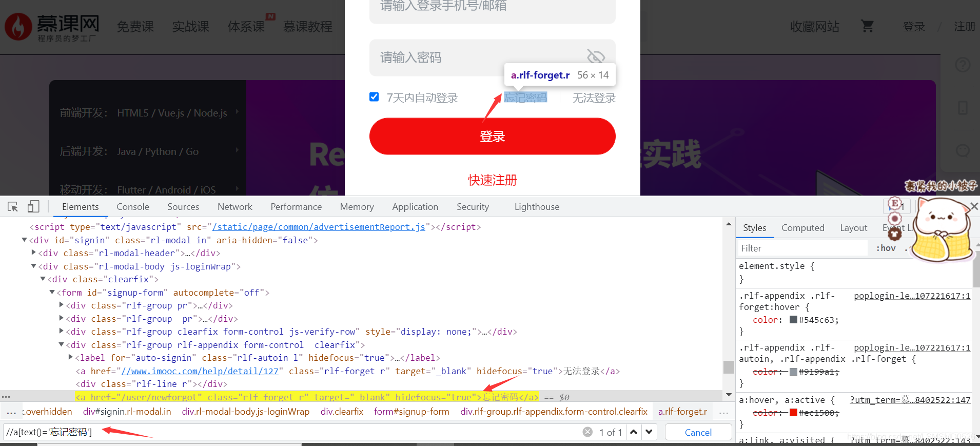Open poplogin stylesheet link for forget:hover rule
This screenshot has height=446, width=980.
912,296
